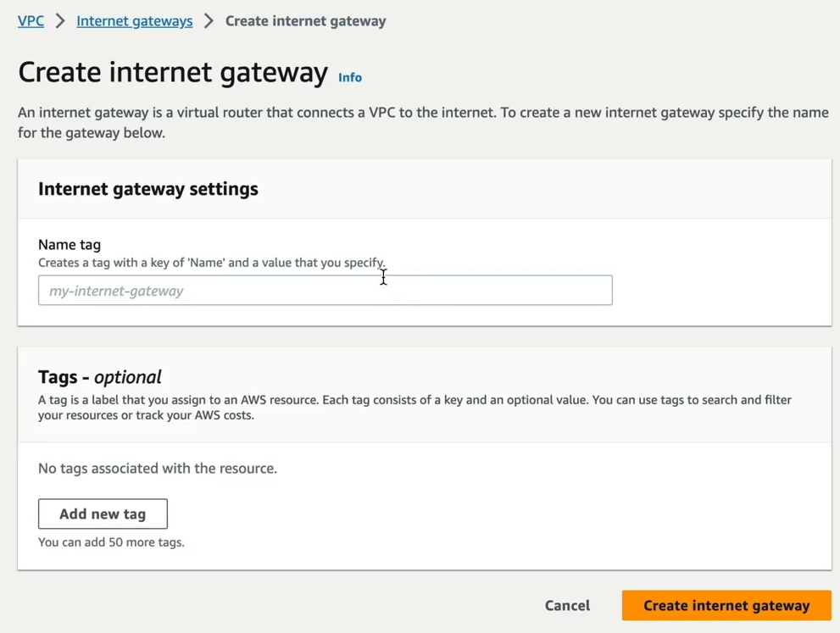The image size is (840, 633).
Task: Click the Add new tag button
Action: click(103, 514)
